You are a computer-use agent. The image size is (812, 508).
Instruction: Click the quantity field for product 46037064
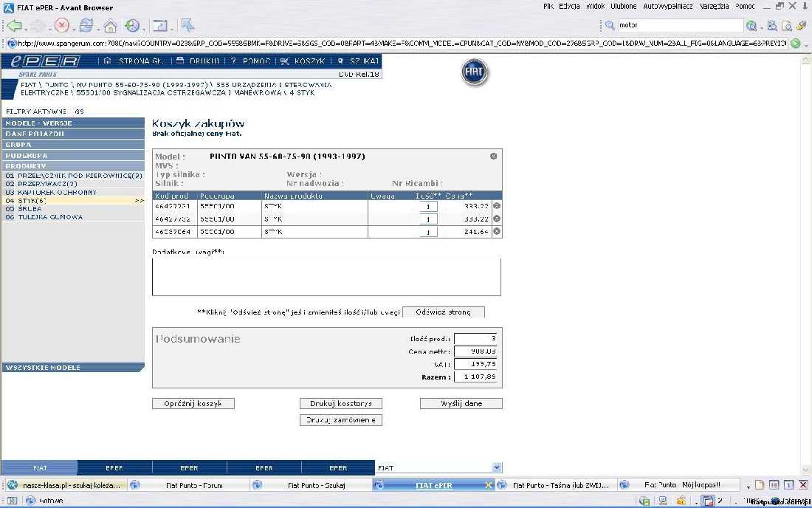pos(428,232)
